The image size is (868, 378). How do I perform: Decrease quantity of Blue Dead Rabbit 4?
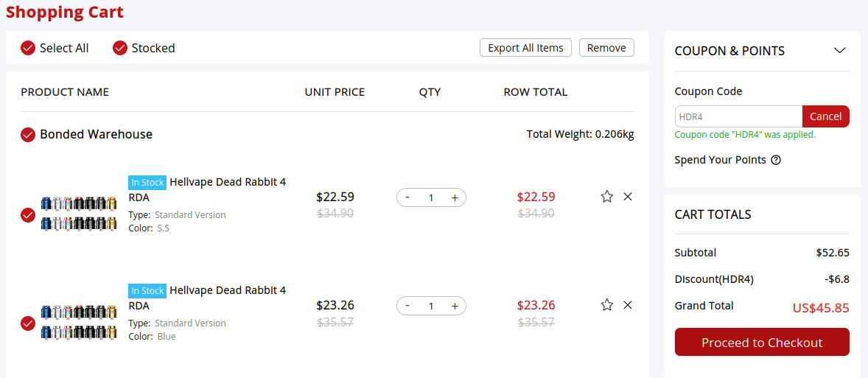[x=407, y=306]
